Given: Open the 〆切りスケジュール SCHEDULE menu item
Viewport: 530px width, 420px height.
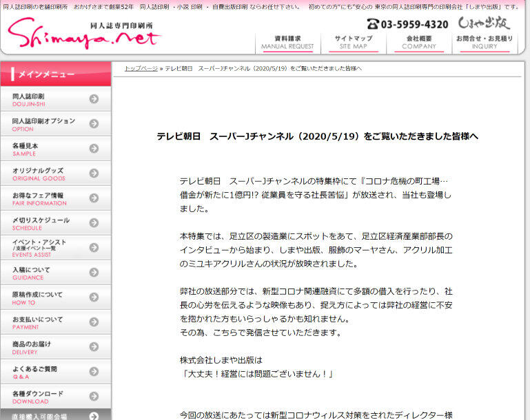Looking at the screenshot, I should tap(56, 223).
